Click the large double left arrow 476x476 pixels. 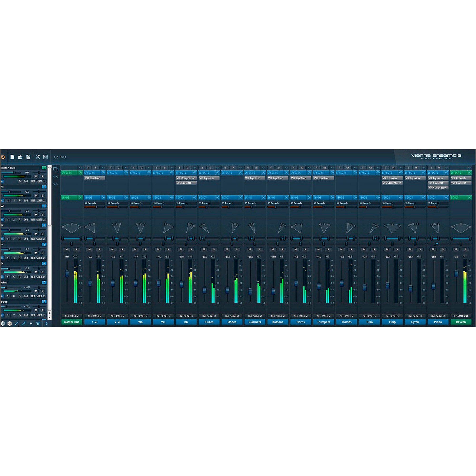click(56, 176)
